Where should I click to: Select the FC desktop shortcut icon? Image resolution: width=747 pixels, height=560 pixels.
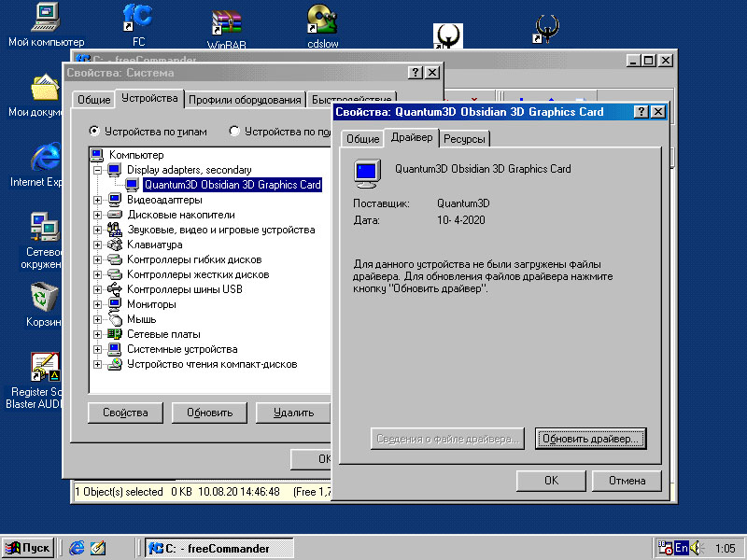point(137,17)
